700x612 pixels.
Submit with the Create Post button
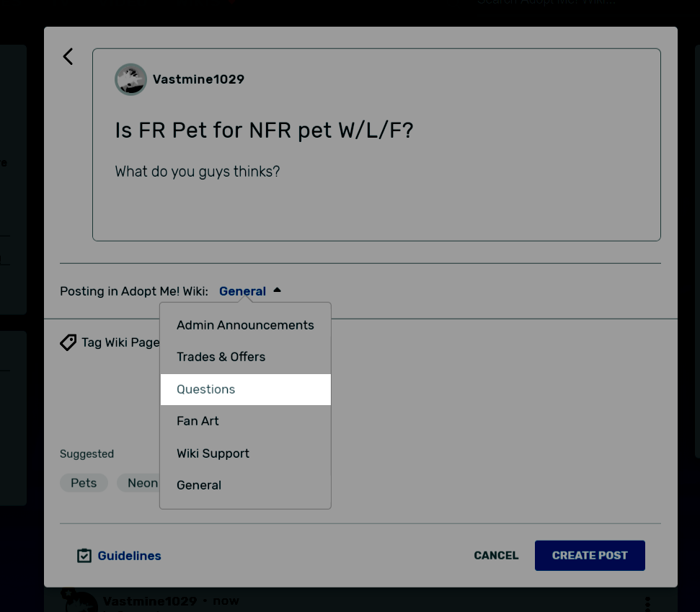(590, 555)
